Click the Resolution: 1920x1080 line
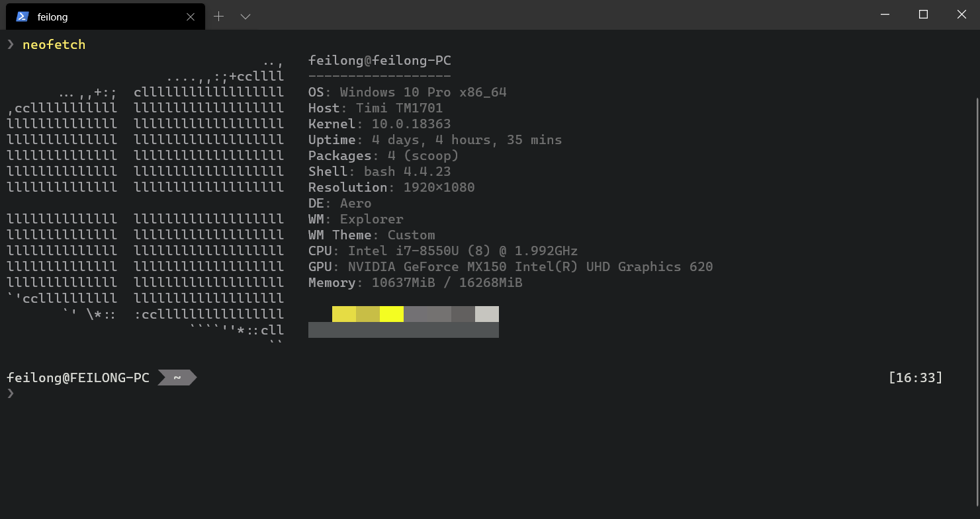Image resolution: width=980 pixels, height=519 pixels. (x=392, y=188)
